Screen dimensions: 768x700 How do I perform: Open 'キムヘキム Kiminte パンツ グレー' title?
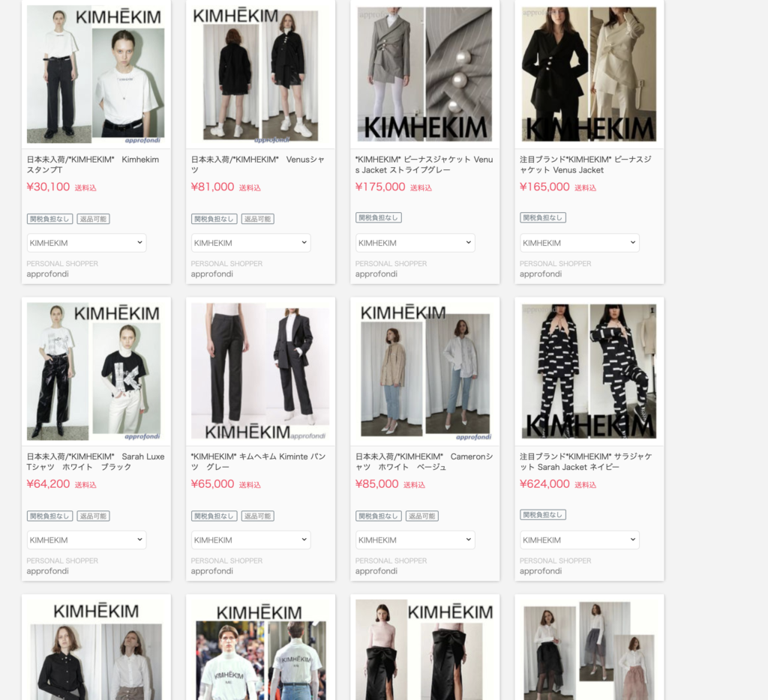click(x=258, y=462)
